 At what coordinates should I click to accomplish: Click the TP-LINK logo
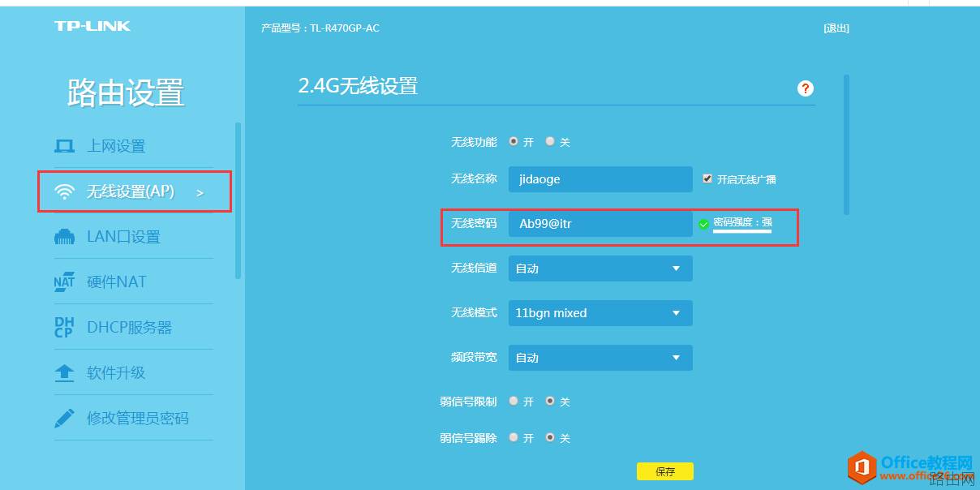pos(92,26)
